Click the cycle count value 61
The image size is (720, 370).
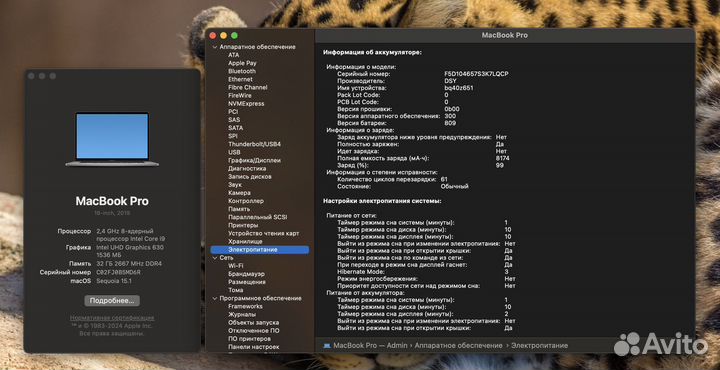(444, 179)
